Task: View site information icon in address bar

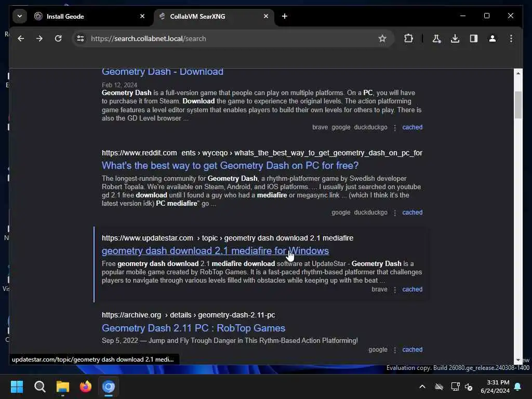Action: (x=81, y=38)
